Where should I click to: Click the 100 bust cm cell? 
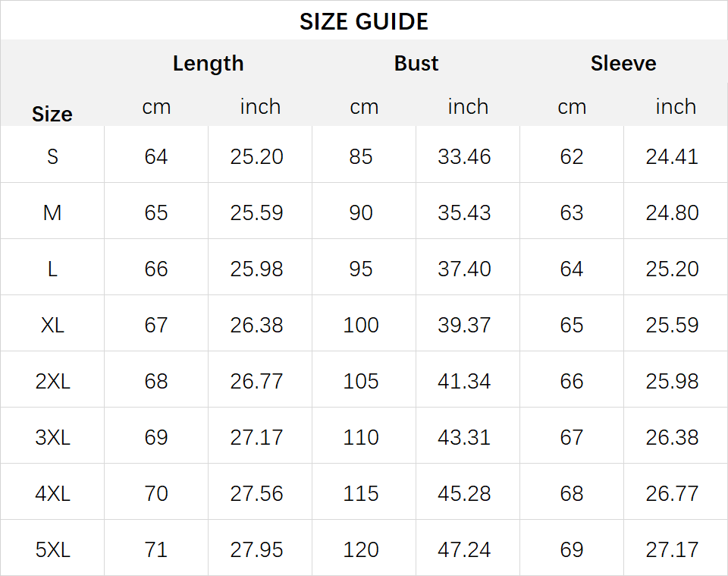[x=361, y=325]
